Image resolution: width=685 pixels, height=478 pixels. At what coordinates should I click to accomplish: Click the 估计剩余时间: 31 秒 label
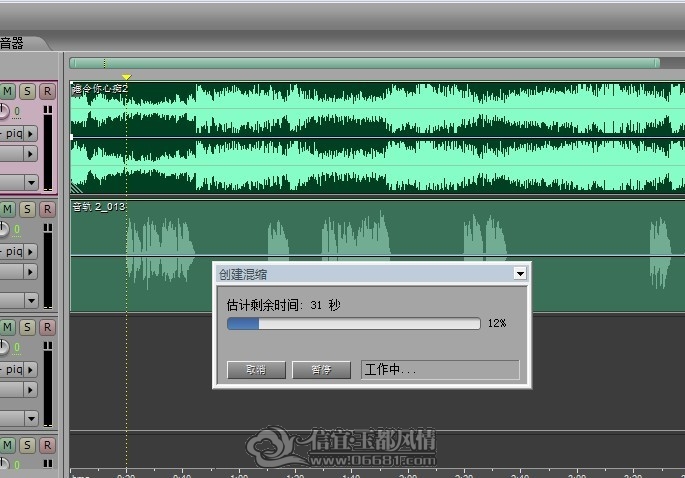pos(284,305)
